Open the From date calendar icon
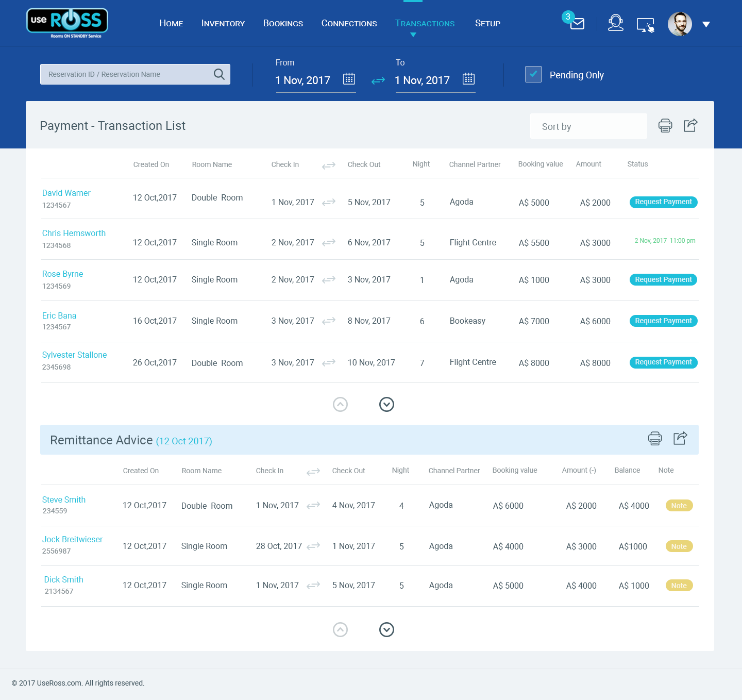The height and width of the screenshot is (700, 742). point(349,79)
